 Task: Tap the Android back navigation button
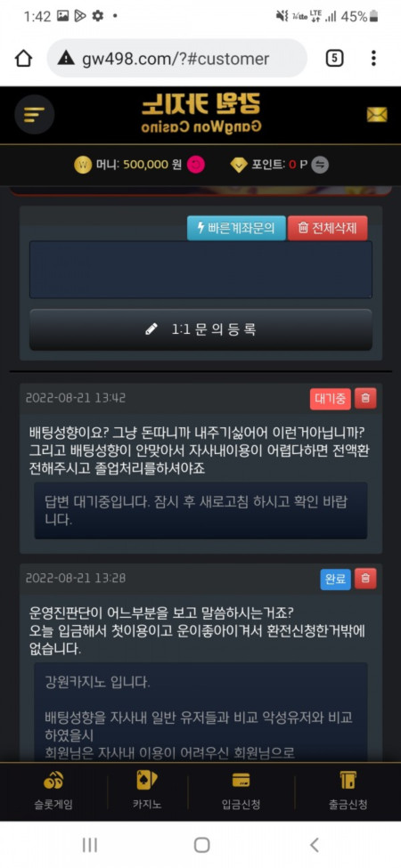314,845
